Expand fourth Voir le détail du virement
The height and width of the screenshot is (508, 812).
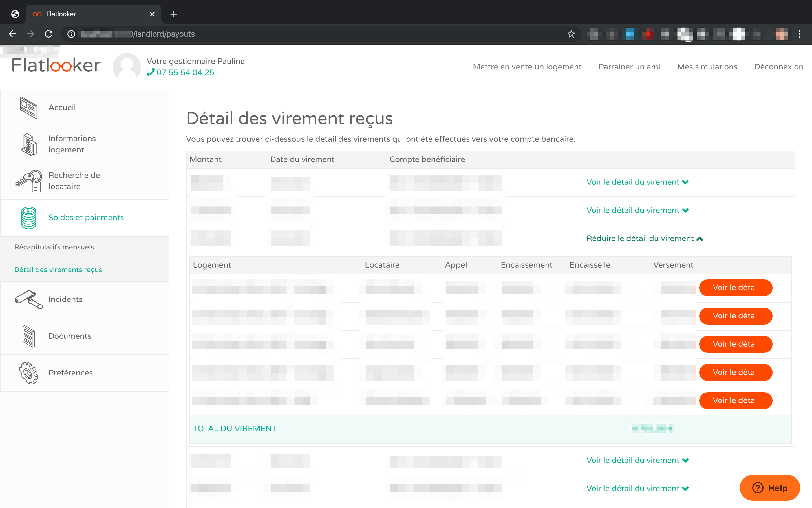[x=637, y=460]
